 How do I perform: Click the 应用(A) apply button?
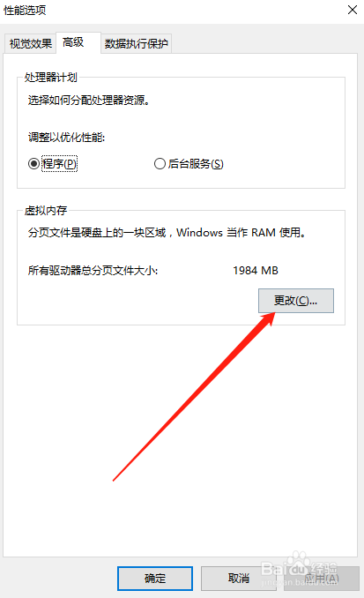click(x=322, y=579)
